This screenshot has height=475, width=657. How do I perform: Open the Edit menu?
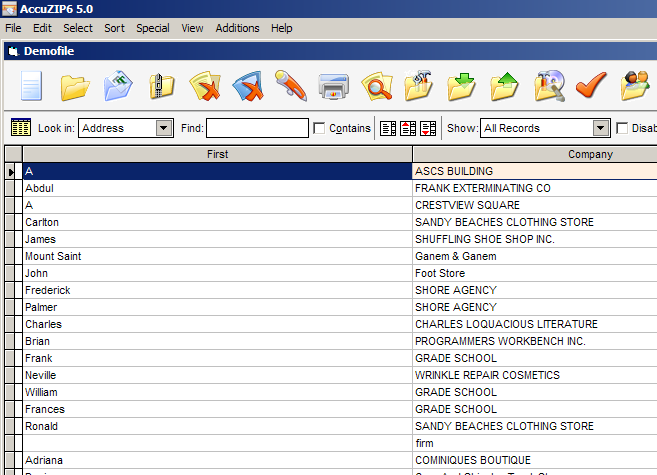(42, 28)
